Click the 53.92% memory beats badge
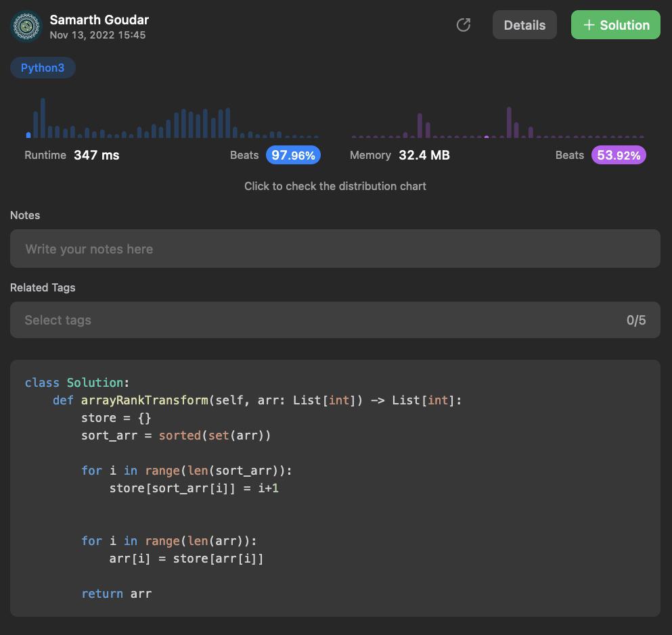672x635 pixels. click(x=619, y=155)
